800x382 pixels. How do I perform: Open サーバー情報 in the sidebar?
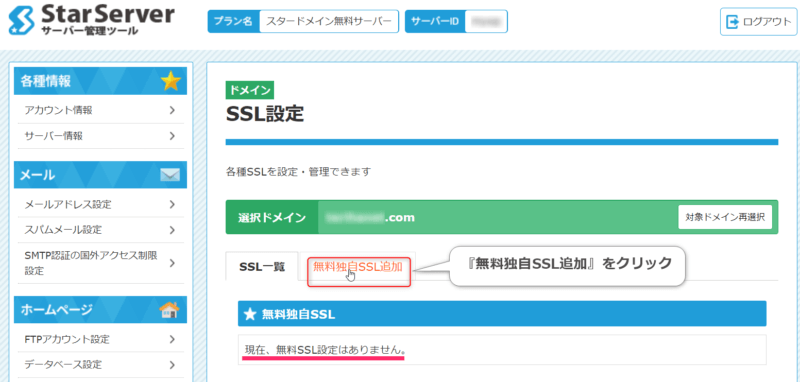[100, 136]
